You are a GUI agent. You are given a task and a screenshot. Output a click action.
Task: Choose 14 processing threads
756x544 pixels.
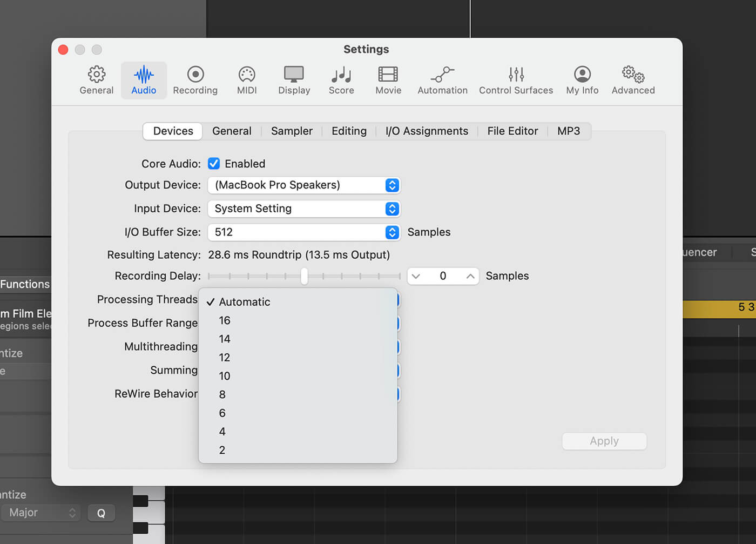pos(298,339)
